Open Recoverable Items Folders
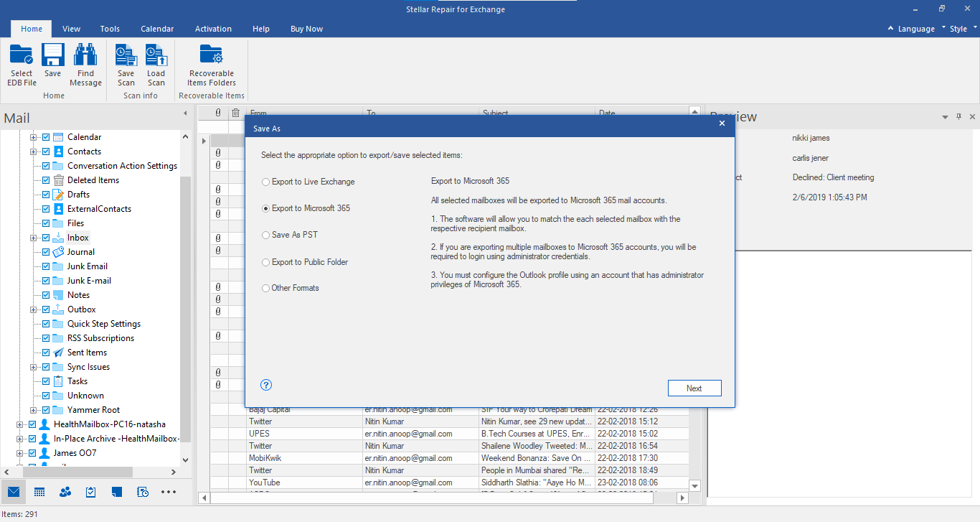This screenshot has height=522, width=980. pos(212,56)
